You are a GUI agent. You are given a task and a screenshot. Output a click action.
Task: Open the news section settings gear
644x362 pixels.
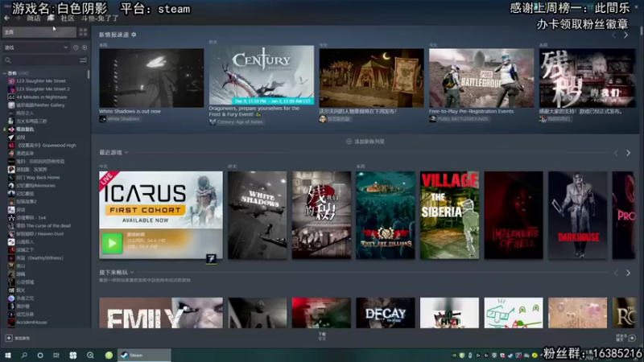pos(134,35)
